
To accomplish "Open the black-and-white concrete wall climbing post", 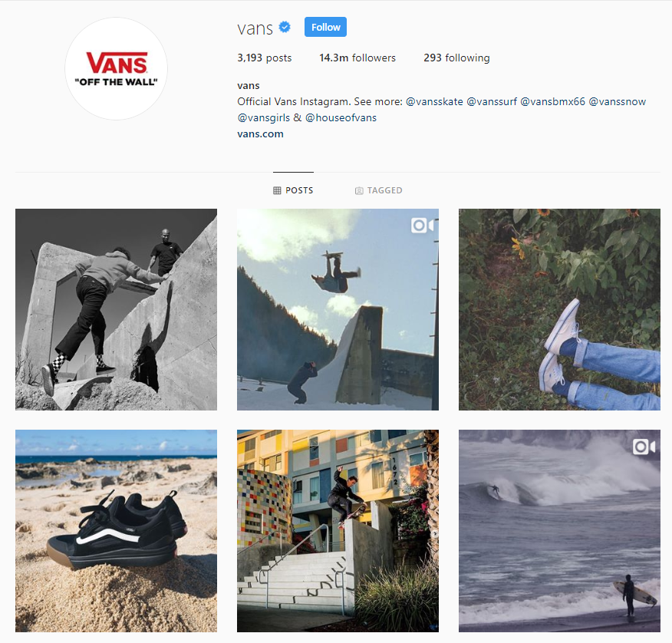I will [116, 309].
